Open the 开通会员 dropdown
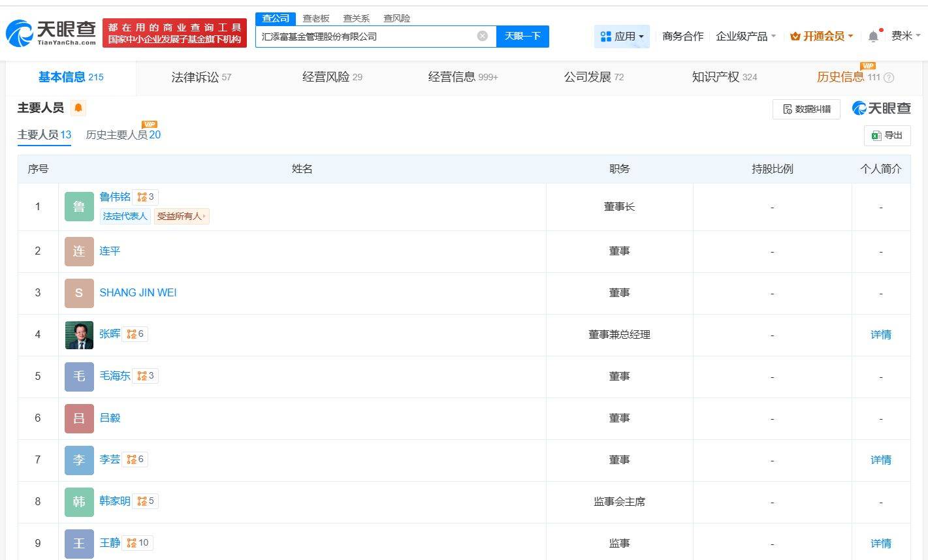The width and height of the screenshot is (928, 560). 822,37
